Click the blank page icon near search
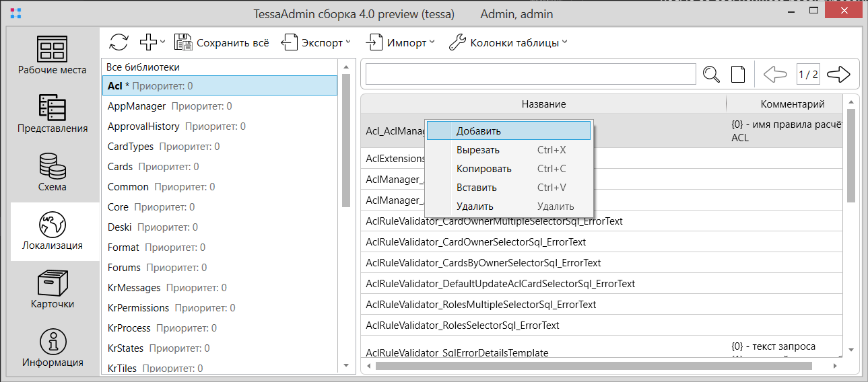 pos(738,74)
